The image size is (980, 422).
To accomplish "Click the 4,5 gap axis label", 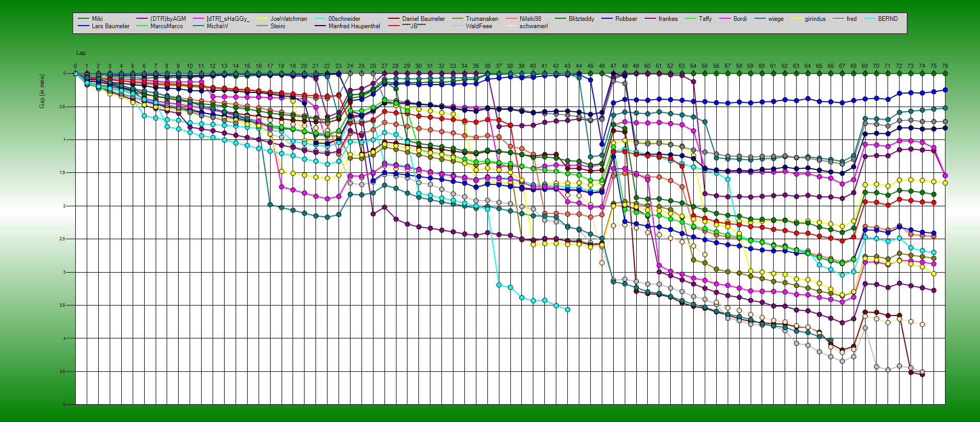I will tap(62, 371).
